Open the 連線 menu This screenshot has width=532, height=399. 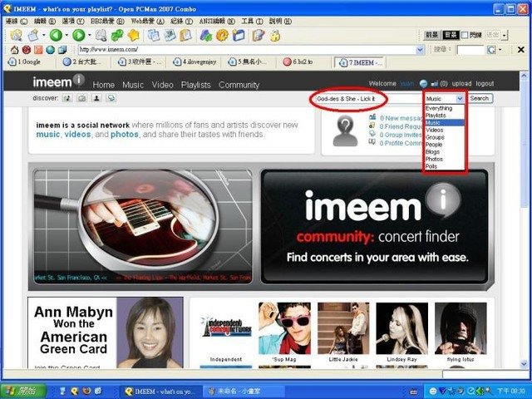click(17, 21)
